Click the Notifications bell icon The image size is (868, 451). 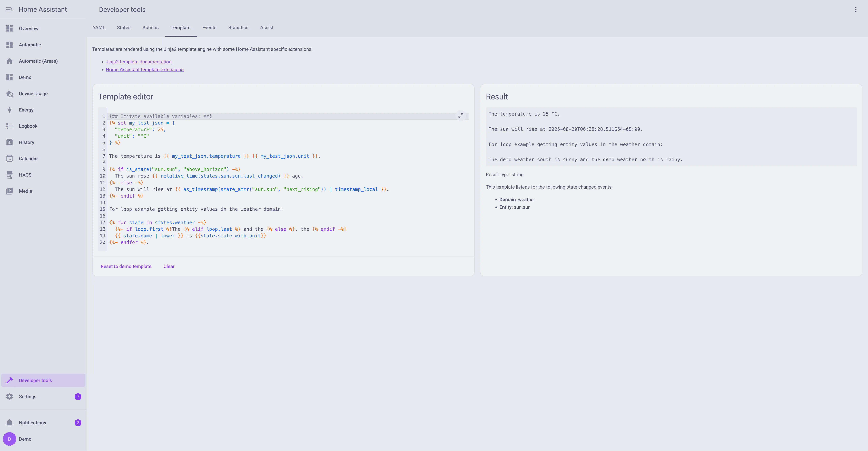[x=9, y=423]
